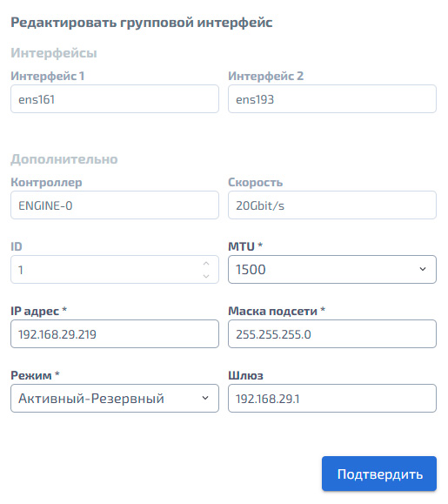Decrease the ID value with down arrow
Screen dimensions: 448x504
(x=206, y=276)
